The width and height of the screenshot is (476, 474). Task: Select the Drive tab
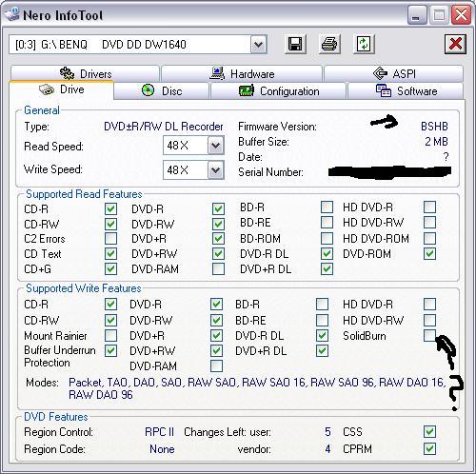61,89
